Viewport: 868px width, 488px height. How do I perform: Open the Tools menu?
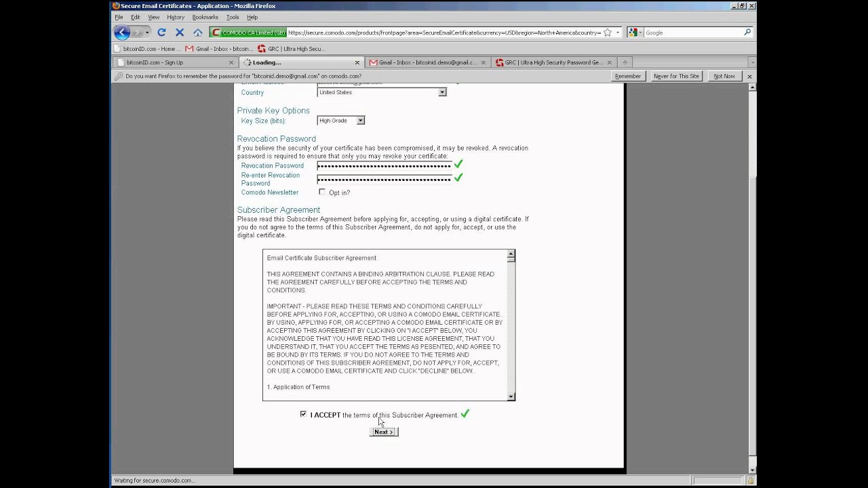233,17
